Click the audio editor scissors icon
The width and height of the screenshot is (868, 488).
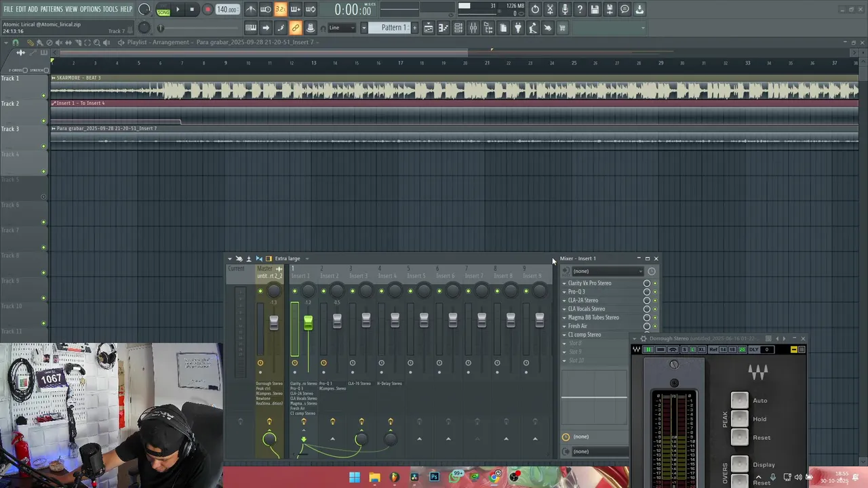(x=550, y=9)
